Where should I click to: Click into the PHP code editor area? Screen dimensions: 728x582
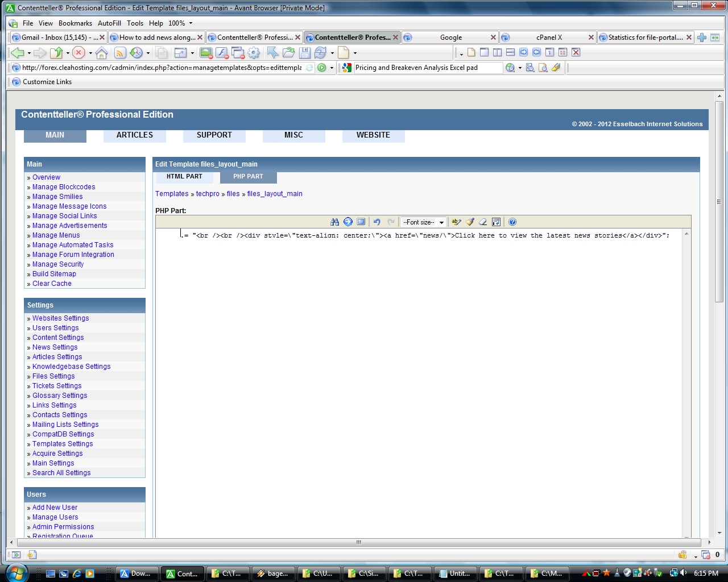tap(419, 384)
